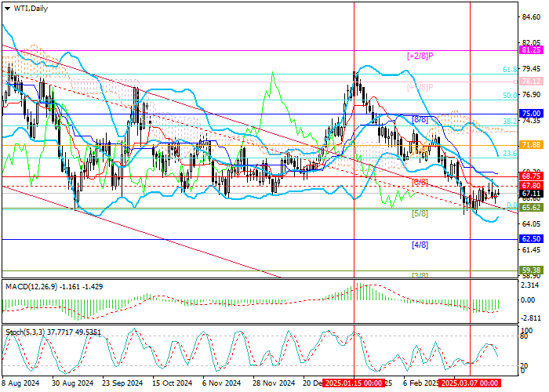
Task: Click the [5/8] green level label
Action: 420,213
